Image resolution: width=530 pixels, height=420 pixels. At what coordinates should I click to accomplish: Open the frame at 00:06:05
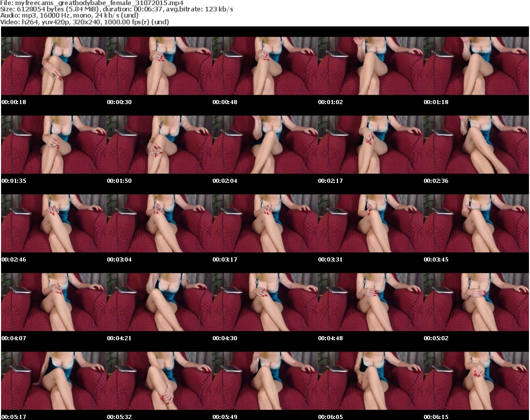tap(371, 381)
